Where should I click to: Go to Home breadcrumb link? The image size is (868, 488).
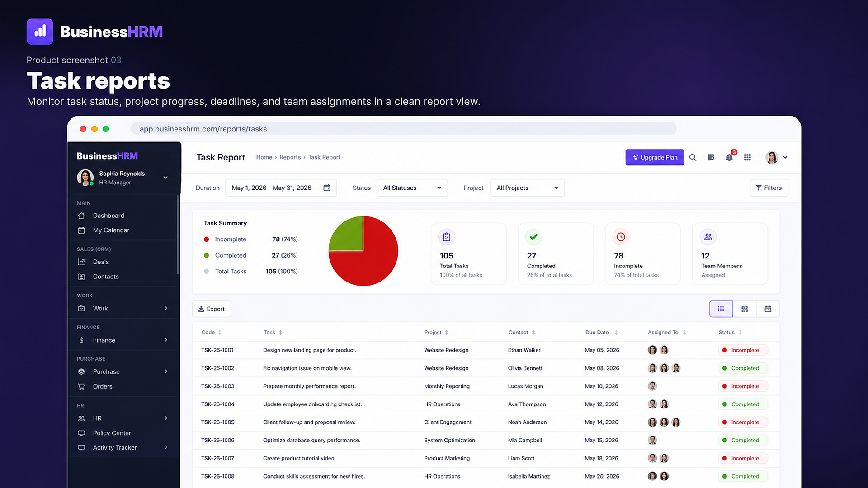click(x=264, y=157)
